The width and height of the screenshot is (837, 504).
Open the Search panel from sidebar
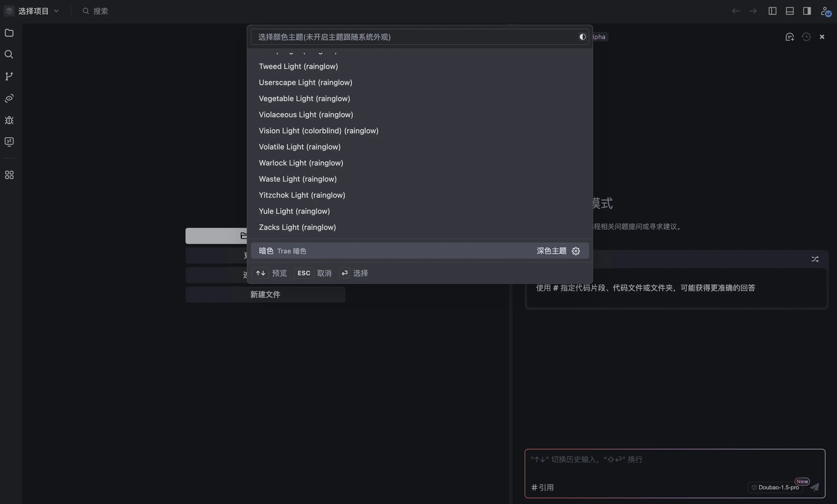click(9, 54)
